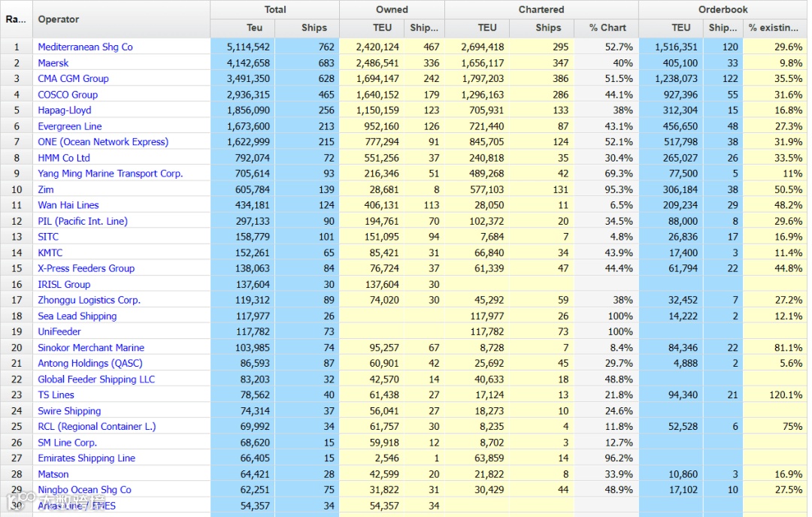Open Emirates Shipping Line link
The width and height of the screenshot is (812, 517).
point(86,458)
